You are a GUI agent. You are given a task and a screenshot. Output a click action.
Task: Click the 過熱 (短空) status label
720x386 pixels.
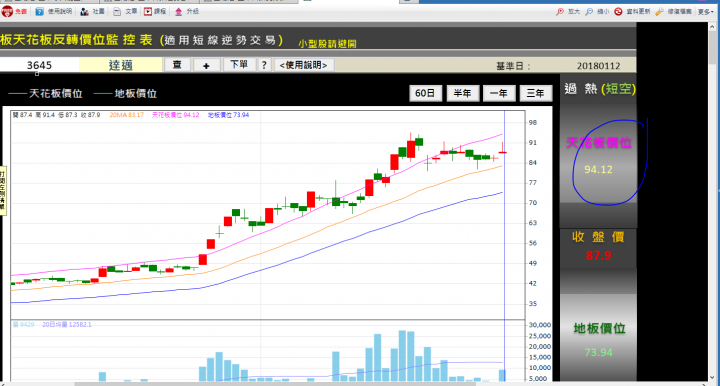(600, 89)
